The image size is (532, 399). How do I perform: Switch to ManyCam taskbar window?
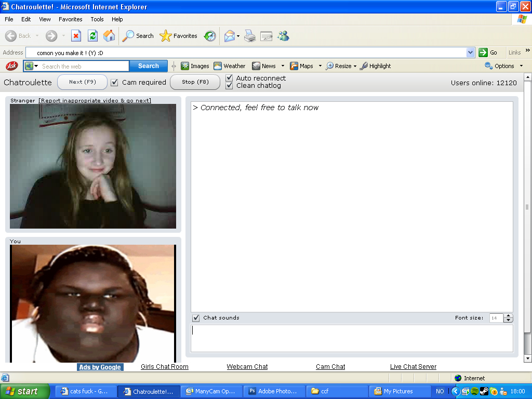tap(211, 392)
